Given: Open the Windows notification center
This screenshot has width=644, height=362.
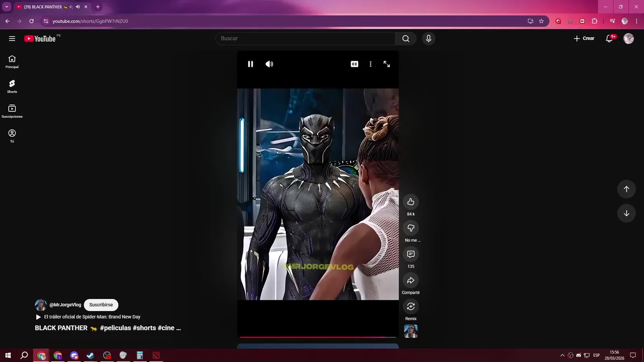Looking at the screenshot, I should (633, 355).
